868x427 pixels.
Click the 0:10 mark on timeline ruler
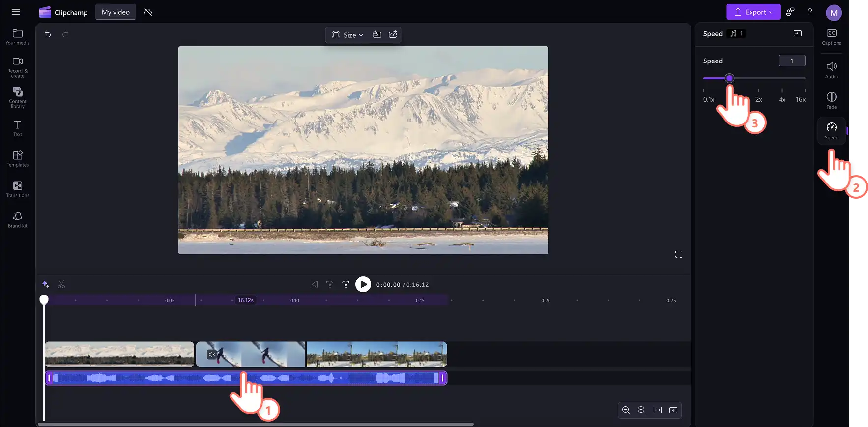click(x=295, y=300)
